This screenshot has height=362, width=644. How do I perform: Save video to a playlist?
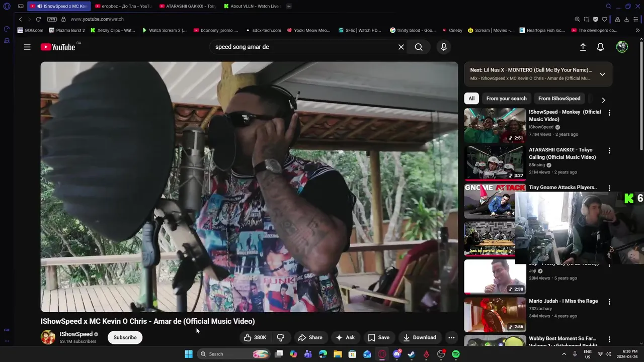point(378,337)
